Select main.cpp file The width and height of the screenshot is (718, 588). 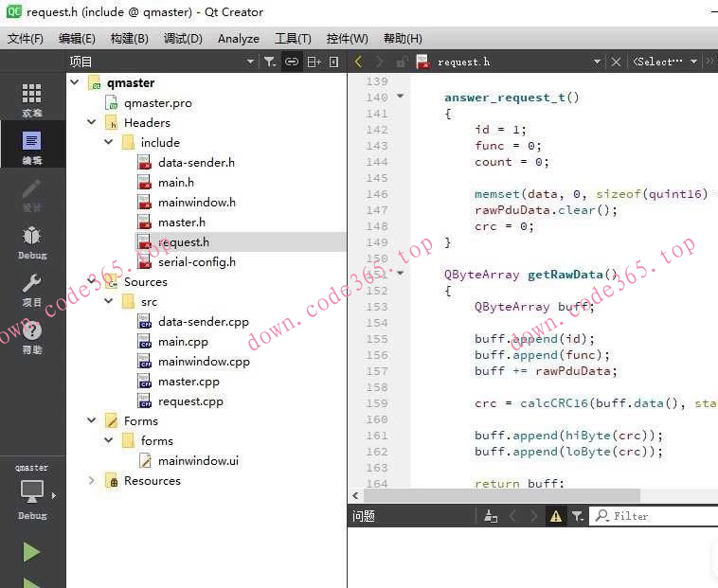click(x=183, y=342)
